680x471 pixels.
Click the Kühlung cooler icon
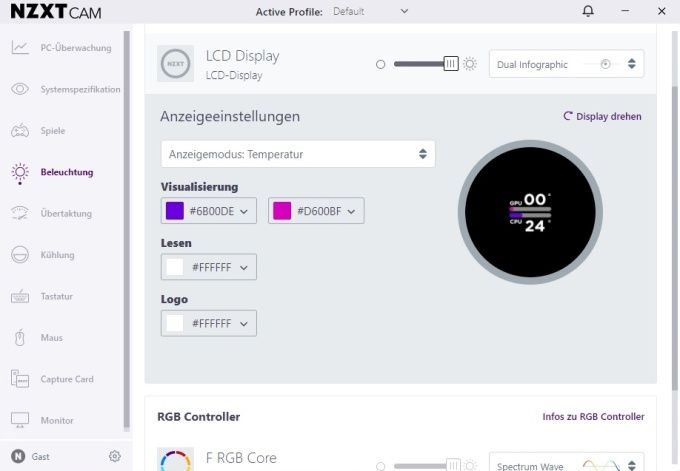20,255
